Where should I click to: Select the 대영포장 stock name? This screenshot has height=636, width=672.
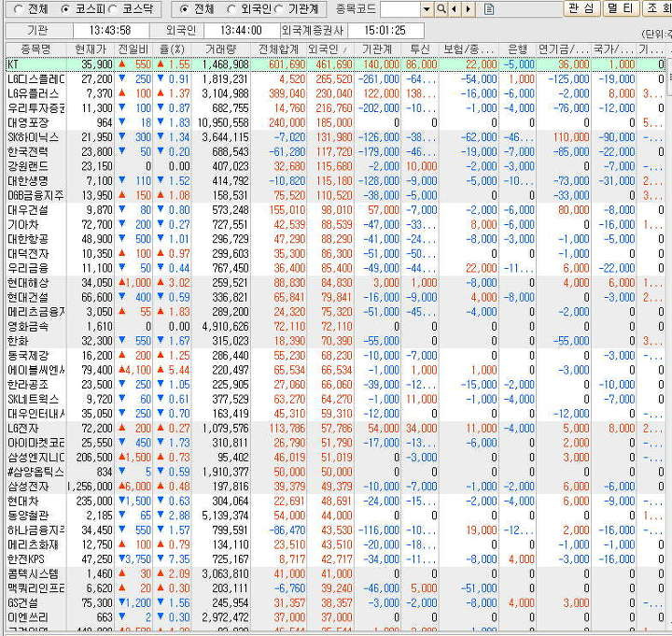pos(28,123)
